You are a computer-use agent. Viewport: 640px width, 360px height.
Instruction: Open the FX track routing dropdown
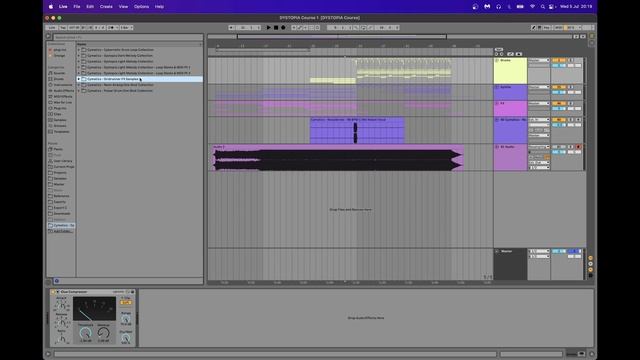tap(539, 103)
